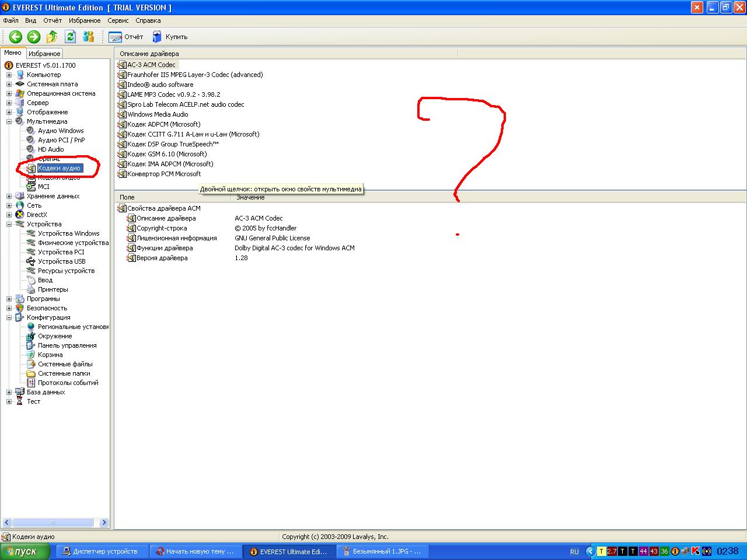The image size is (747, 560).
Task: Select the Тест tree item
Action: click(33, 401)
